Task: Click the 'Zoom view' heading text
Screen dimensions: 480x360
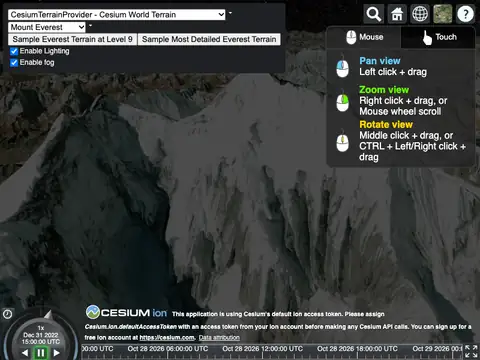Action: coord(384,90)
